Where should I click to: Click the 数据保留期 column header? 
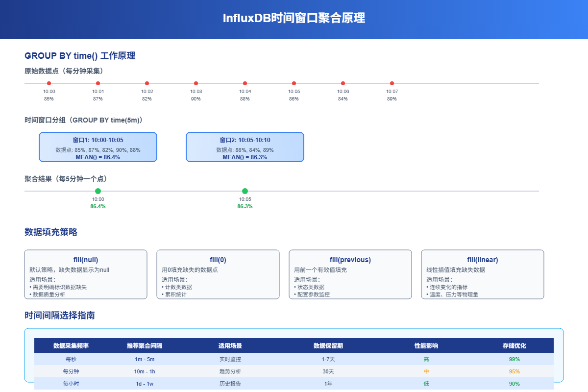328,345
